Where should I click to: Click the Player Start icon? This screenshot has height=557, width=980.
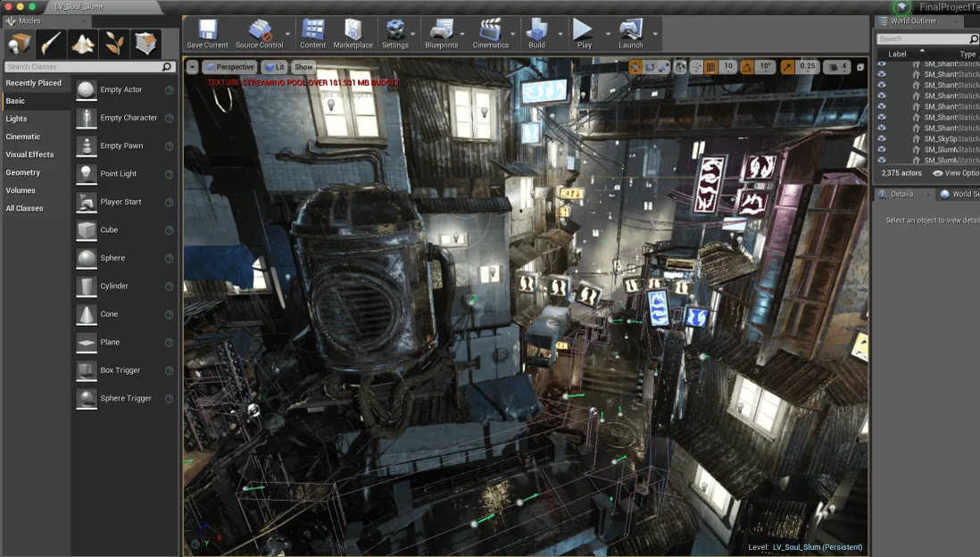click(x=87, y=202)
